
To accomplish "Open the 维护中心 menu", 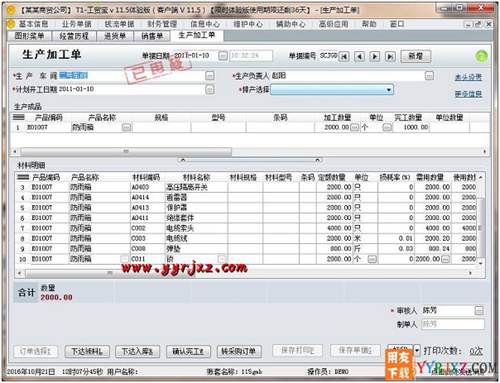I will pos(248,24).
